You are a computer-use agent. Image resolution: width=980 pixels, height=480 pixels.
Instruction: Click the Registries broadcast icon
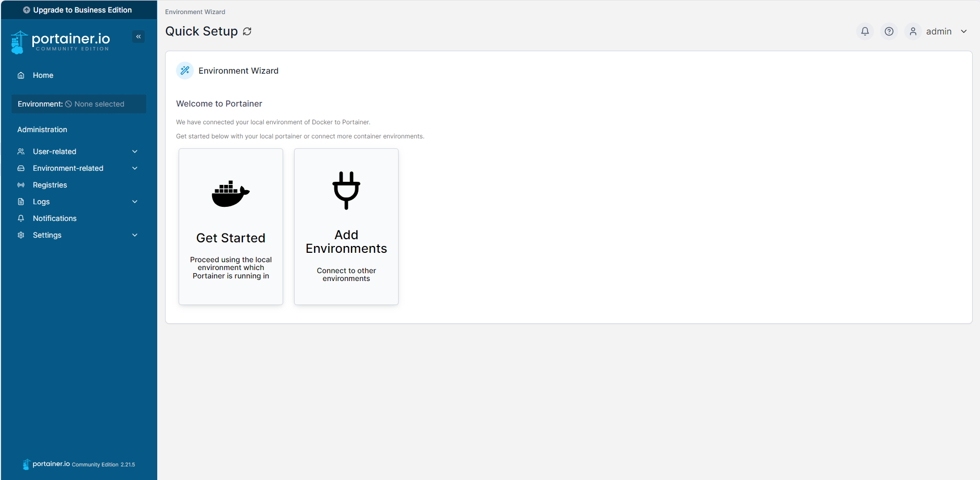pos(21,185)
